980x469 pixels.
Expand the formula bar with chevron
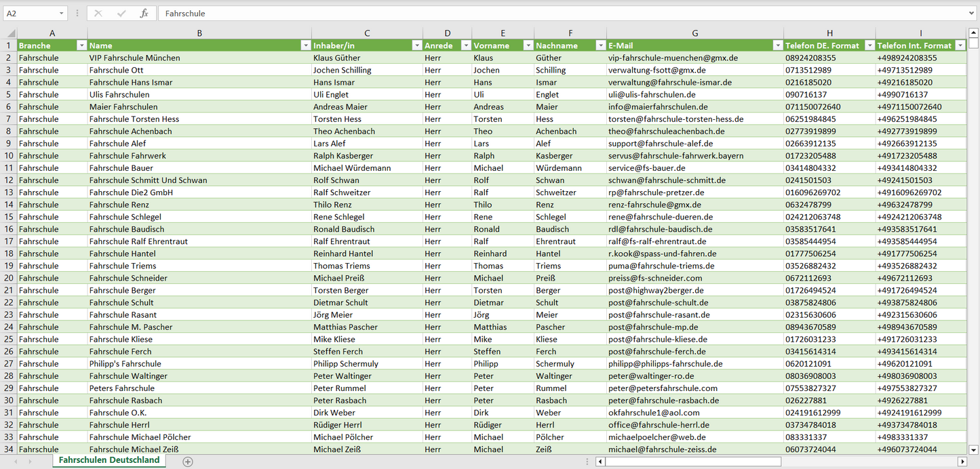973,14
